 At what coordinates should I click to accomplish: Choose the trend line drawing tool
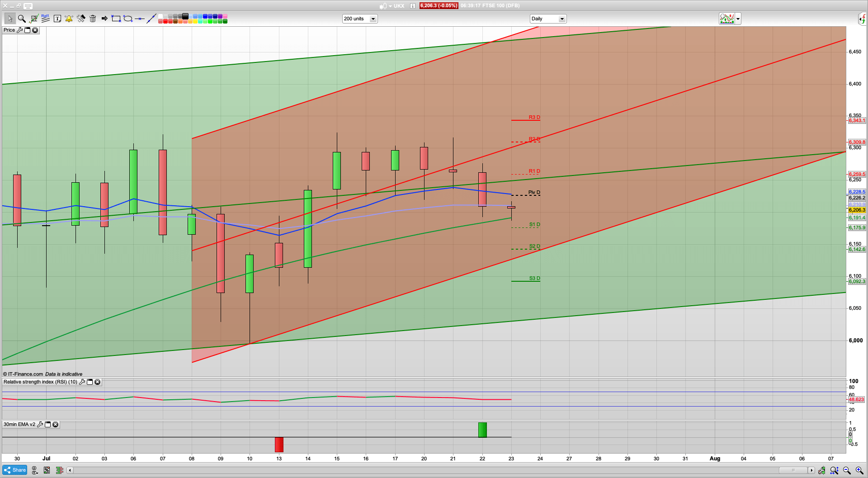(x=151, y=19)
